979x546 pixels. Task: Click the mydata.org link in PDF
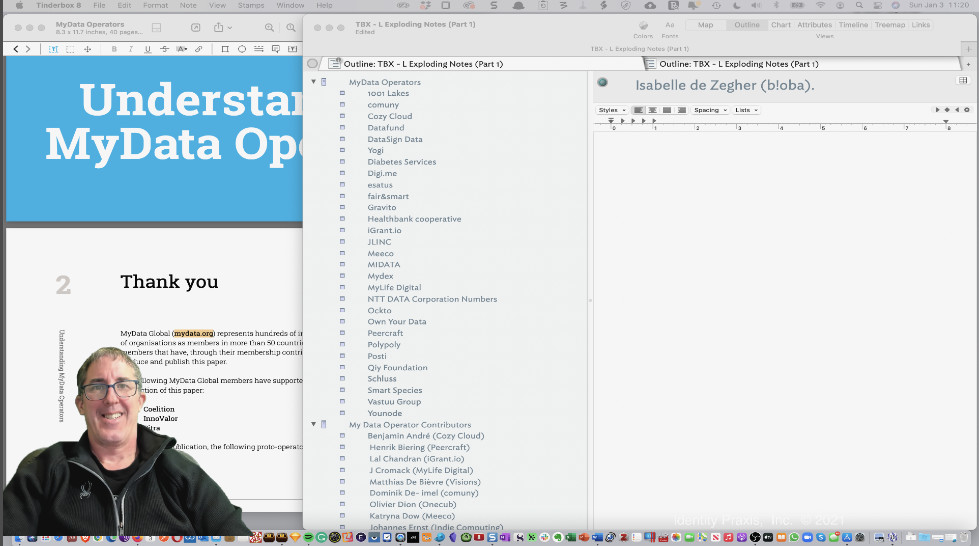click(x=194, y=334)
